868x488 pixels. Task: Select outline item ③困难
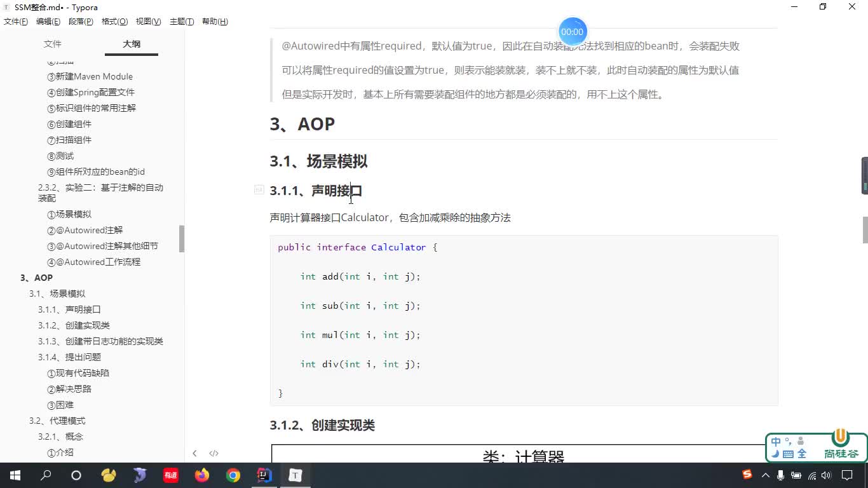(x=60, y=405)
